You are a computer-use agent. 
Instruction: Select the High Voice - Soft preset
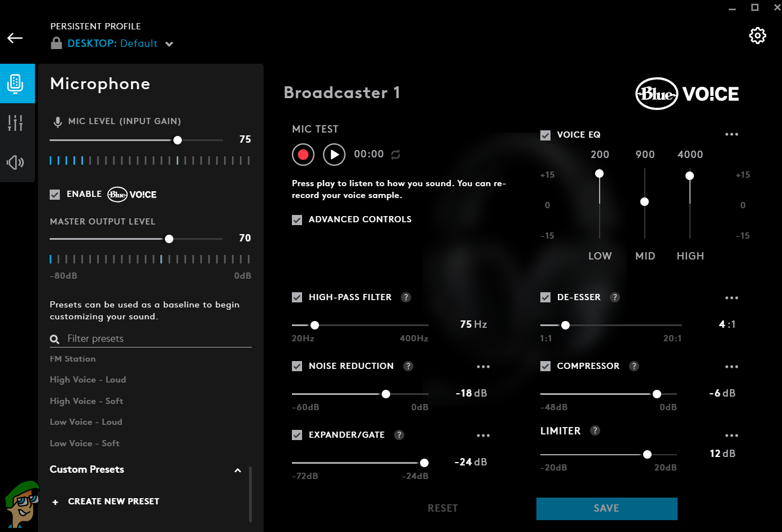pos(86,401)
